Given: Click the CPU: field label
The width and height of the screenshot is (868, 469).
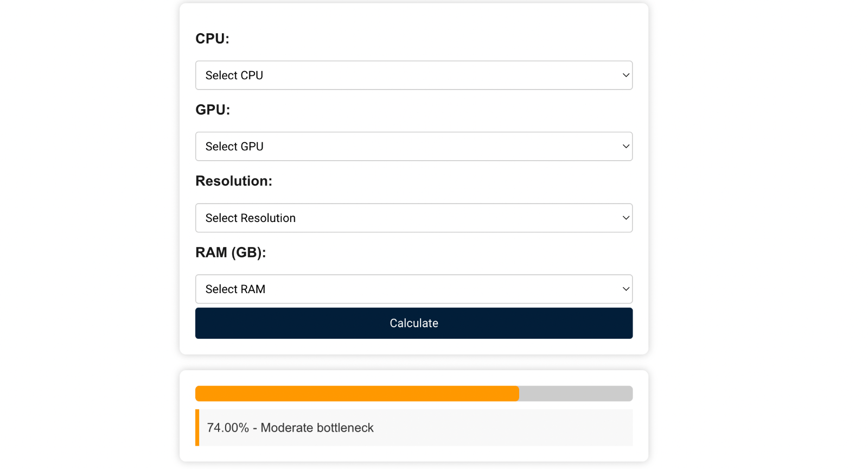Looking at the screenshot, I should 212,39.
